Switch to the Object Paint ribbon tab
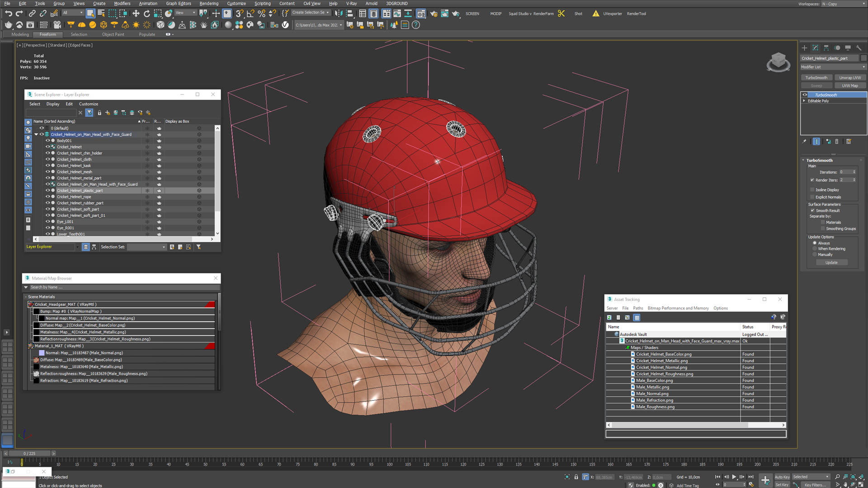 [x=113, y=34]
